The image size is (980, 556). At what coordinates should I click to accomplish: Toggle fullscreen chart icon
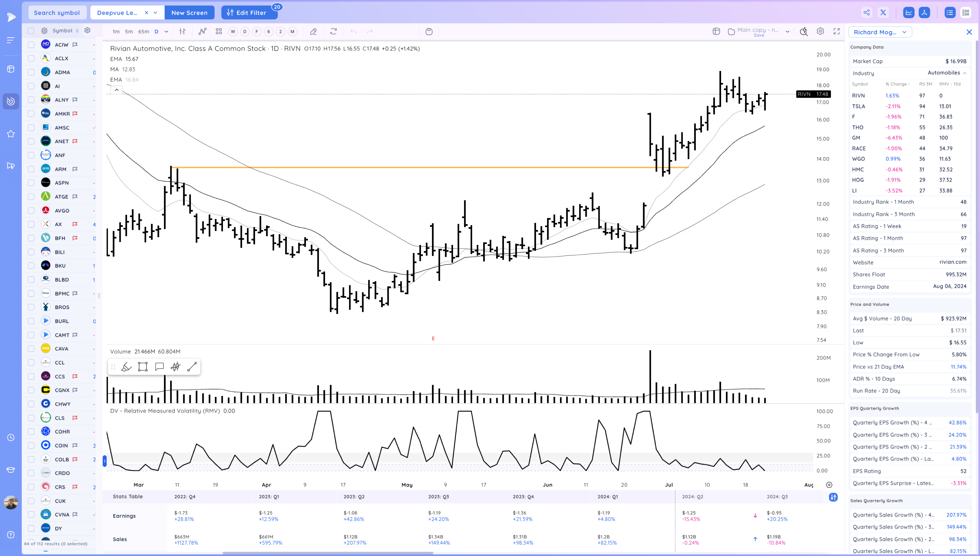(836, 32)
